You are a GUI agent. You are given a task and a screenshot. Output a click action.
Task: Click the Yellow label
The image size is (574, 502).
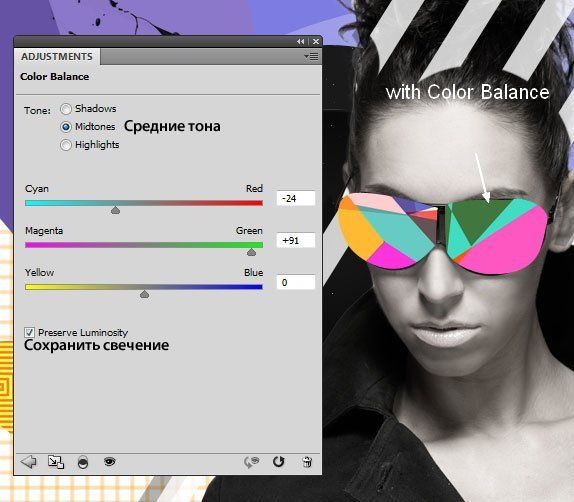(x=39, y=273)
